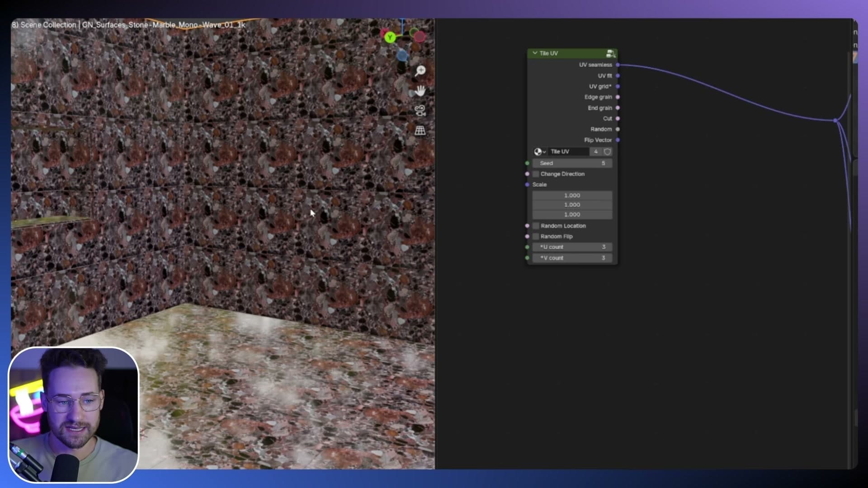Click the second Scale value 1.000

572,205
